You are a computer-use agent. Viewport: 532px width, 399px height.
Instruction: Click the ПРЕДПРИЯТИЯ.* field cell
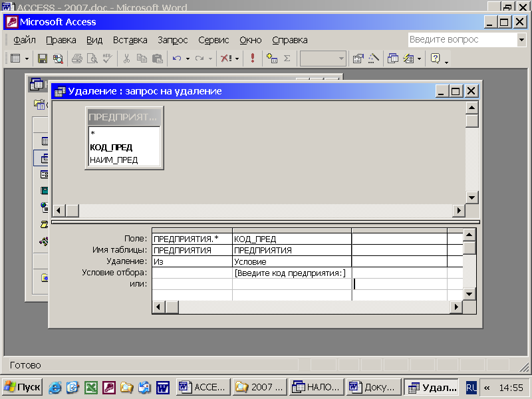click(x=192, y=239)
